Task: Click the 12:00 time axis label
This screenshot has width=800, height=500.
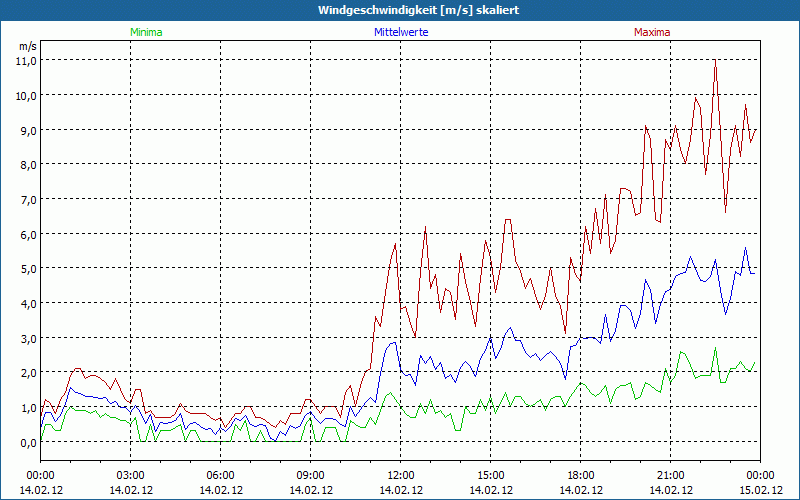Action: (x=401, y=476)
